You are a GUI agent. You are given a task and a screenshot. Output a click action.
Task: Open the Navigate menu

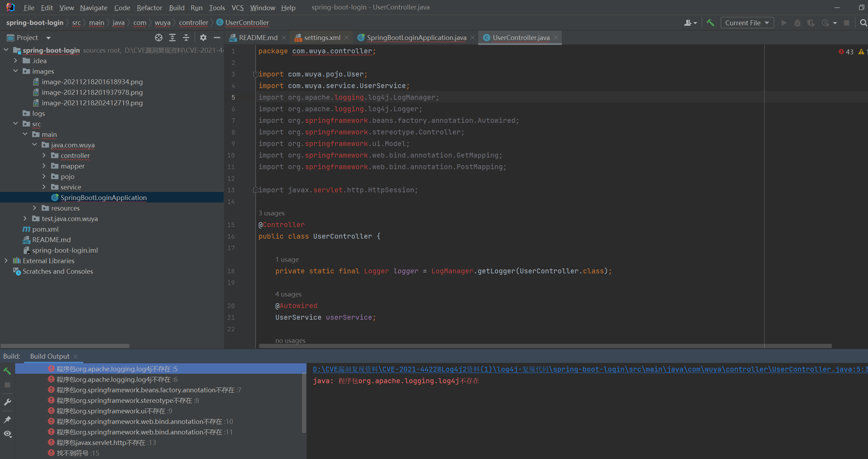94,7
